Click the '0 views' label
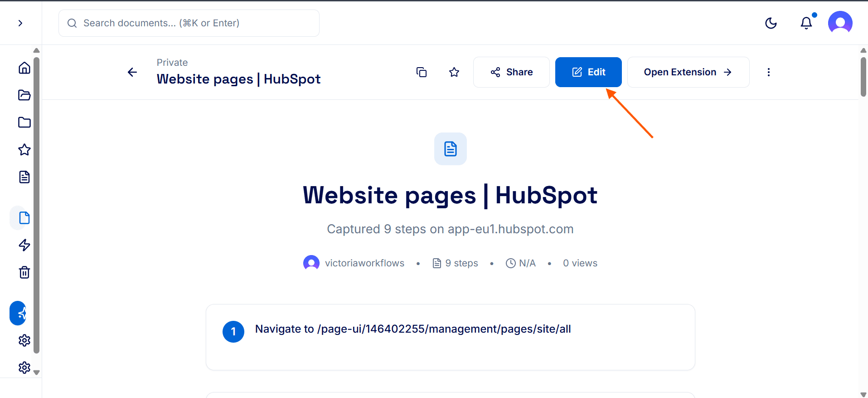 pos(580,263)
